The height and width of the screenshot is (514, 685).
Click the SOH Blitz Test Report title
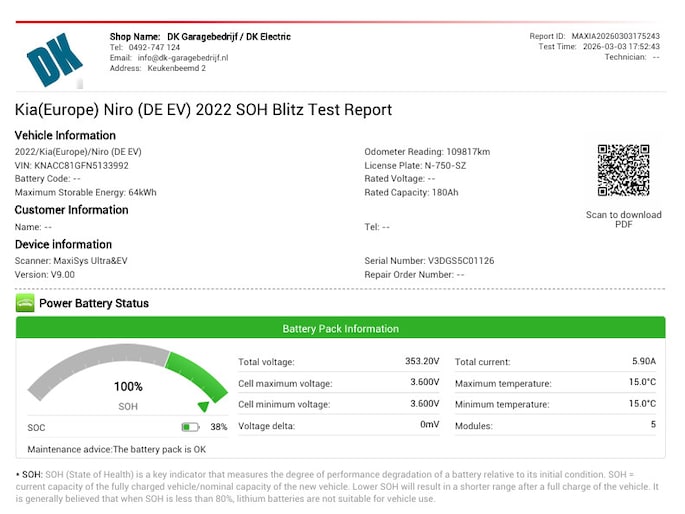pos(203,110)
